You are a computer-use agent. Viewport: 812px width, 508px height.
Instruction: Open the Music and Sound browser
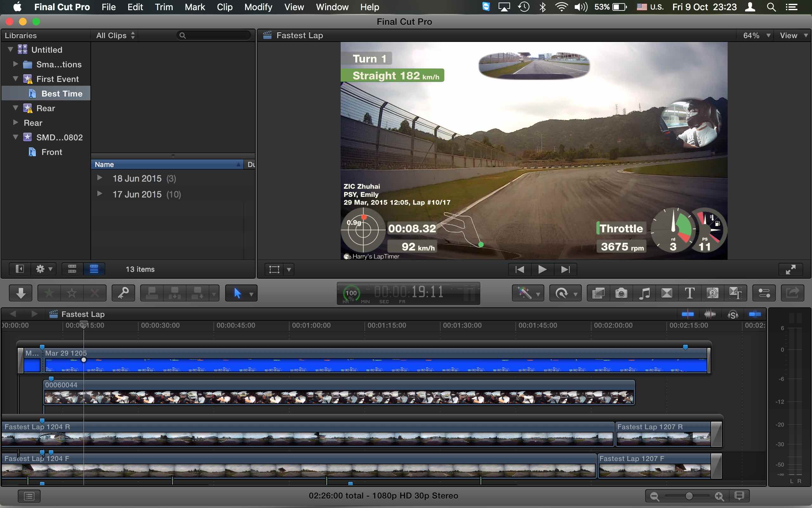[644, 293]
